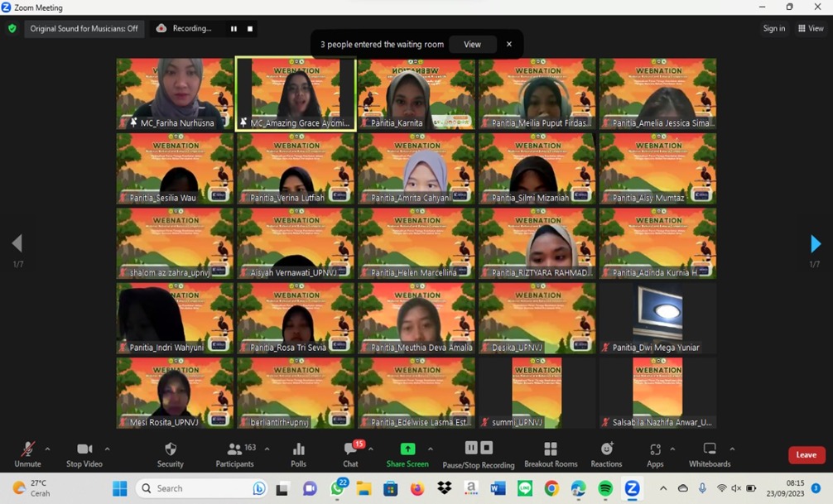The width and height of the screenshot is (833, 504).
Task: Open the Reactions menu
Action: 606,454
